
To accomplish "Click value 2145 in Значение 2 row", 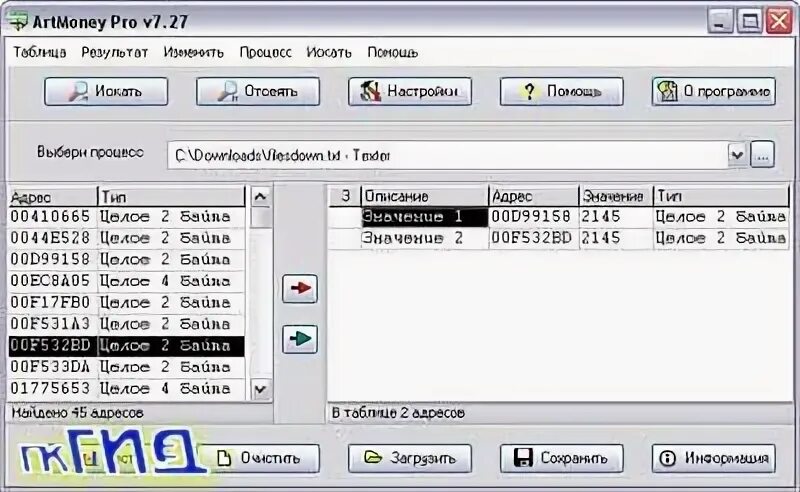I will pyautogui.click(x=615, y=238).
